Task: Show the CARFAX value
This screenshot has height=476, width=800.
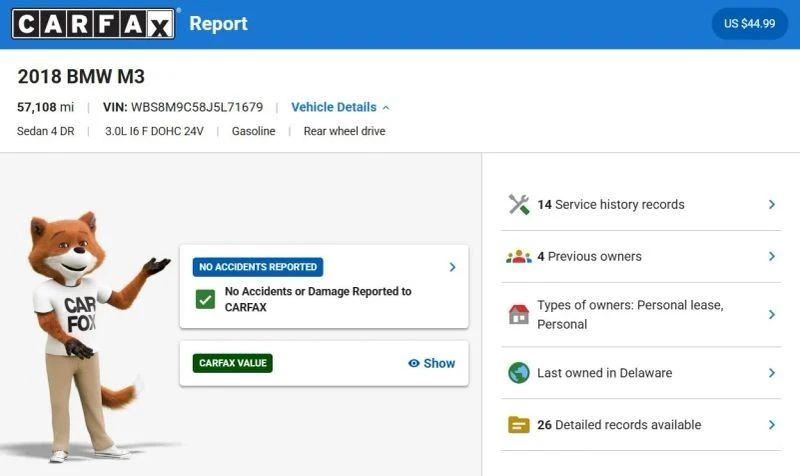Action: pos(432,363)
